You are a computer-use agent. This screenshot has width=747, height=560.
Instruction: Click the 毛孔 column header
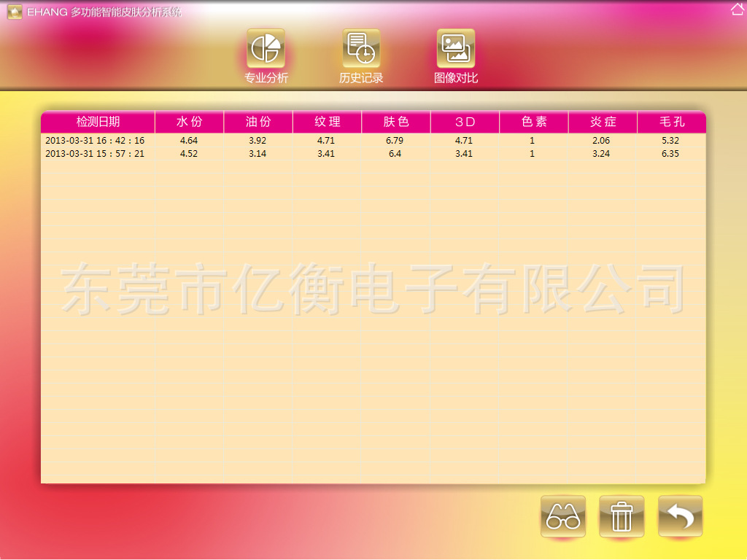point(670,122)
